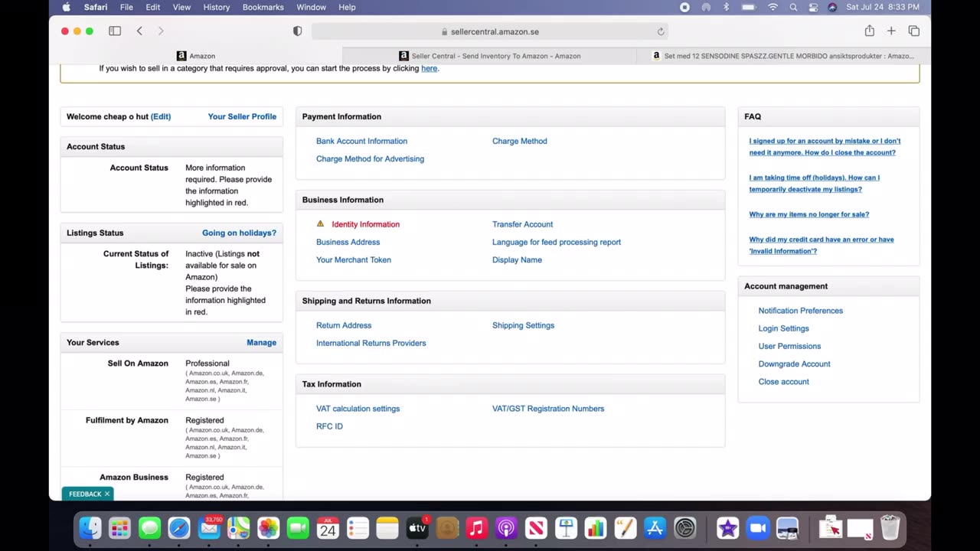Open Photos from the dock
Image resolution: width=980 pixels, height=551 pixels.
coord(268,528)
